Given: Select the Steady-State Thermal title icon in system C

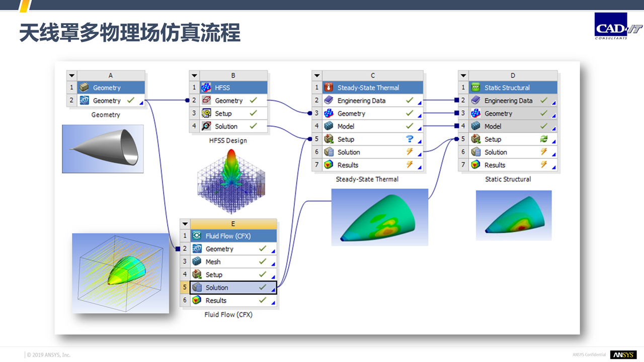Looking at the screenshot, I should click(329, 87).
